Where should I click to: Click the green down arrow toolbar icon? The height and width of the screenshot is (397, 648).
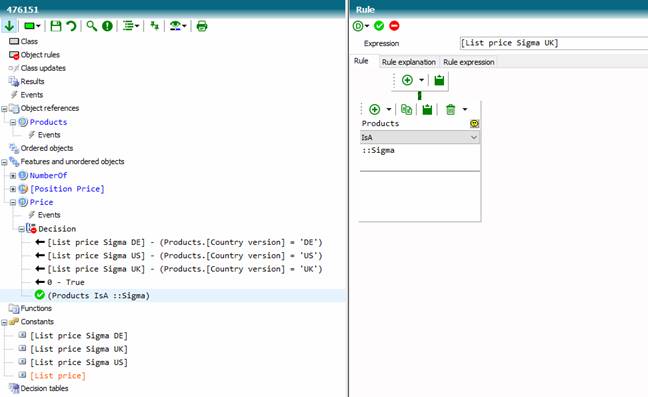(x=9, y=26)
